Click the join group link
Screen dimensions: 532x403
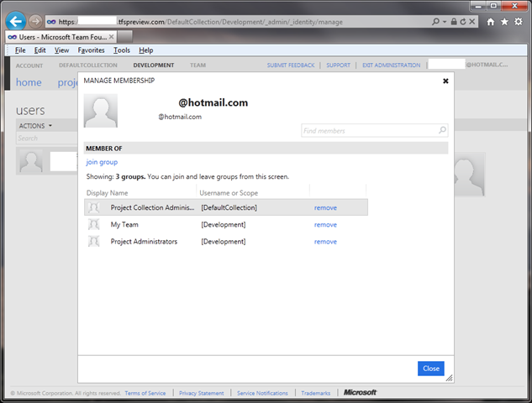[x=102, y=162]
